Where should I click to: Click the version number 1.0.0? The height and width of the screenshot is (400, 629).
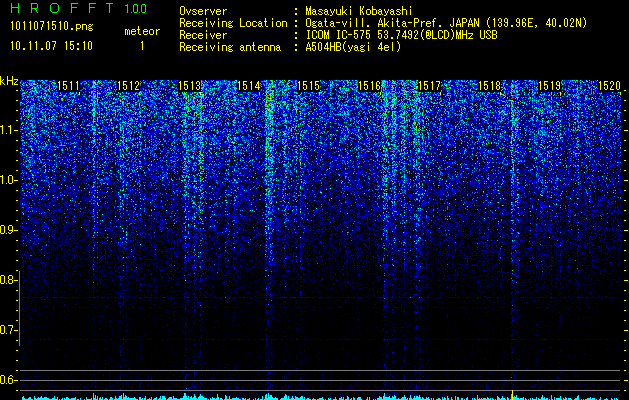136,8
